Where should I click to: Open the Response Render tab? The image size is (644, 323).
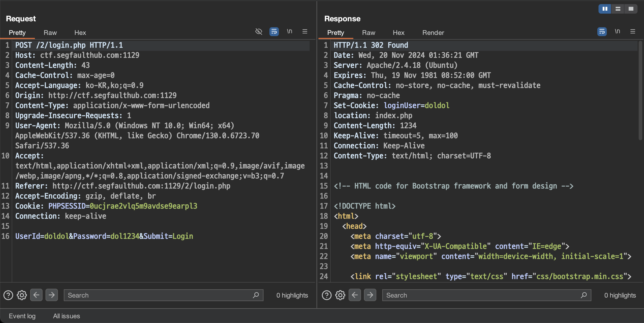pyautogui.click(x=433, y=33)
